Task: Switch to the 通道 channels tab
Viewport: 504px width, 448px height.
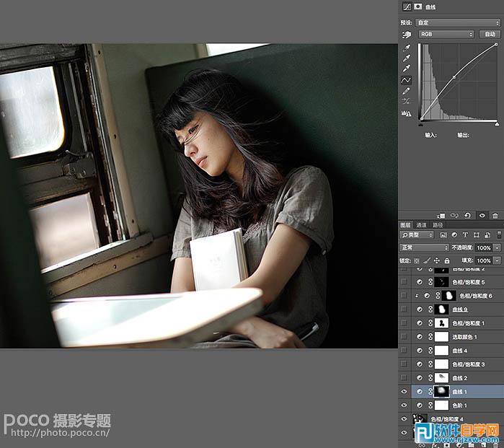Action: click(421, 225)
